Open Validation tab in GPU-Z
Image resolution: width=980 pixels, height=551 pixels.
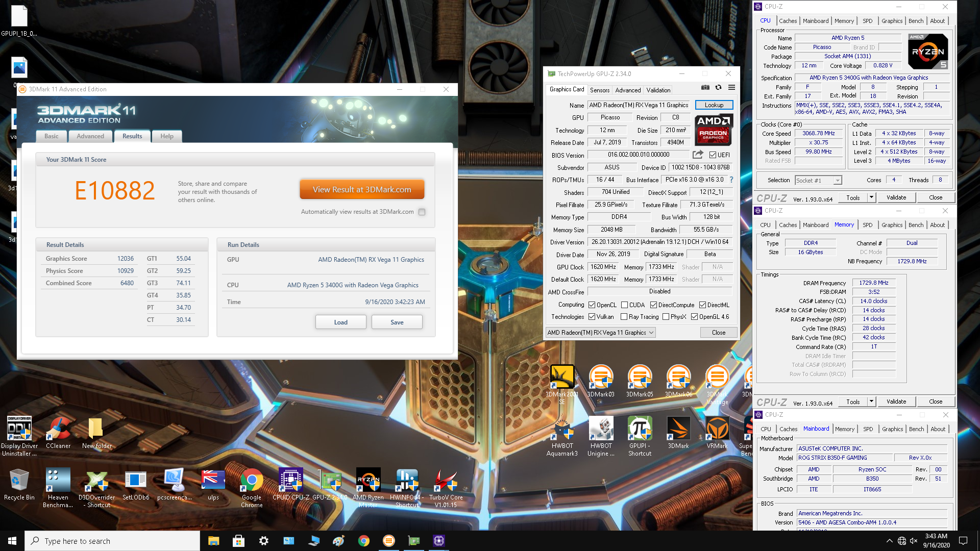tap(658, 90)
